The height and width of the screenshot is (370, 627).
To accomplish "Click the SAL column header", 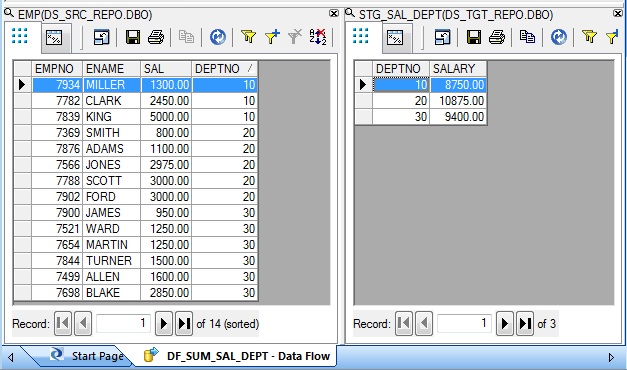I will [166, 69].
